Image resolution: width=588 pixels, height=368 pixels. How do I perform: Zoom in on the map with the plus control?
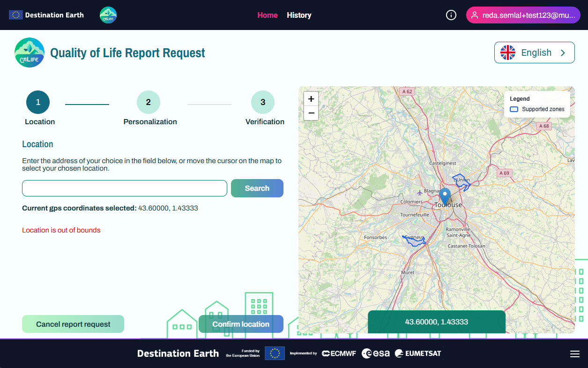(311, 99)
